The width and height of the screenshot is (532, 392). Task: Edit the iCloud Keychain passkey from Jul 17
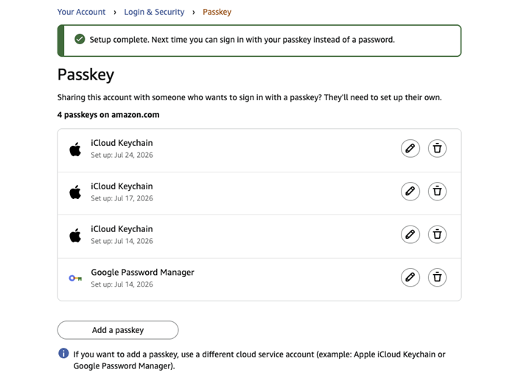coord(410,191)
